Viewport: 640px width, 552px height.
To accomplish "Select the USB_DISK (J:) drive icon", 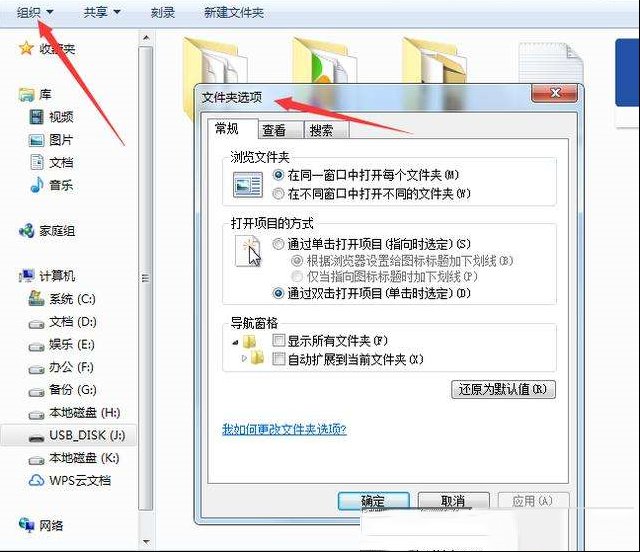I will 36,437.
